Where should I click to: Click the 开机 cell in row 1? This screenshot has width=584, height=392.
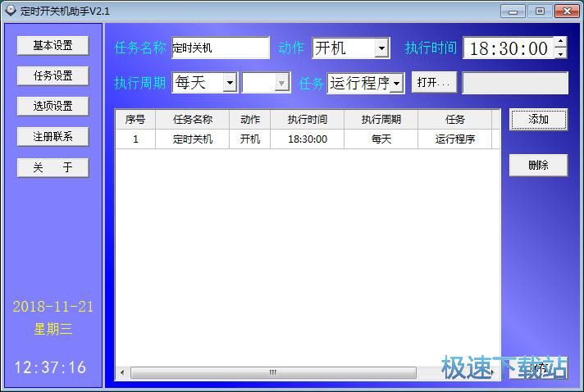tap(250, 139)
